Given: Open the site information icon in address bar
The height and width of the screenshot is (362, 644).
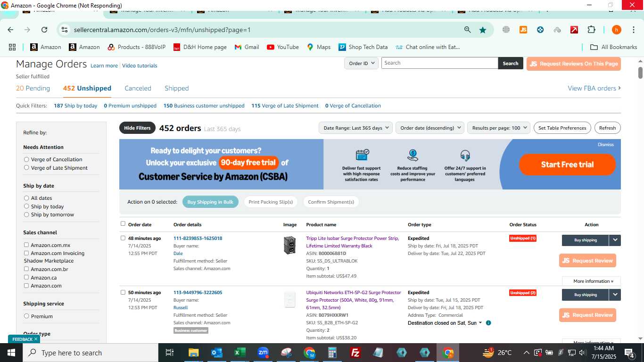Looking at the screenshot, I should 65,30.
